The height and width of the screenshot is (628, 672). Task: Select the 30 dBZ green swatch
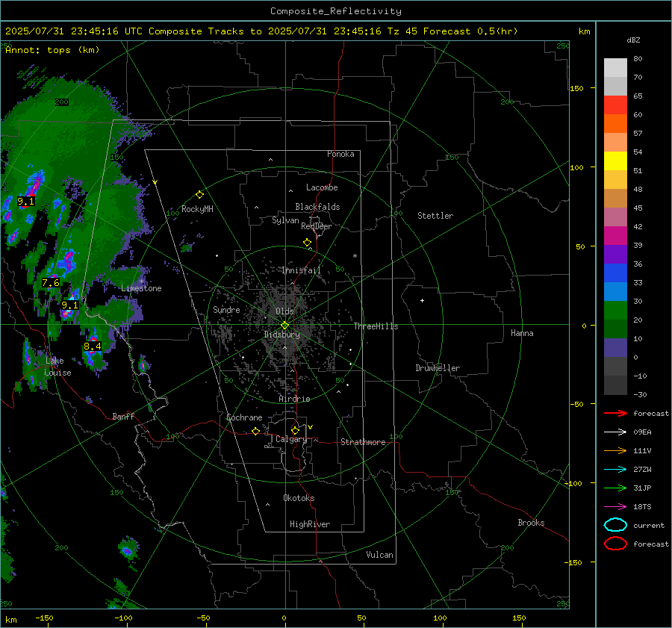click(615, 311)
